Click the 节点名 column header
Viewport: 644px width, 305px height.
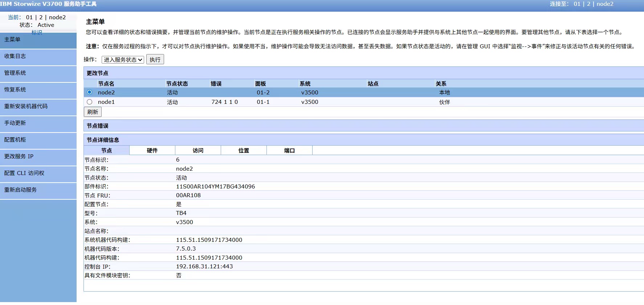(x=106, y=84)
